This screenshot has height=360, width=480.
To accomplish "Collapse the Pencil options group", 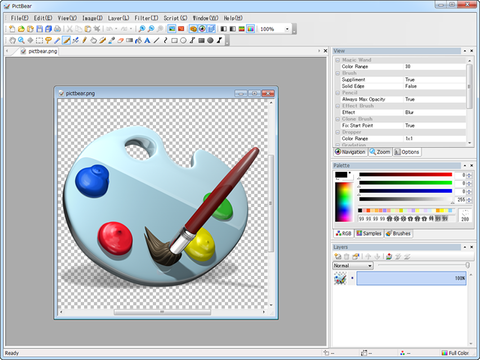I will click(x=338, y=93).
